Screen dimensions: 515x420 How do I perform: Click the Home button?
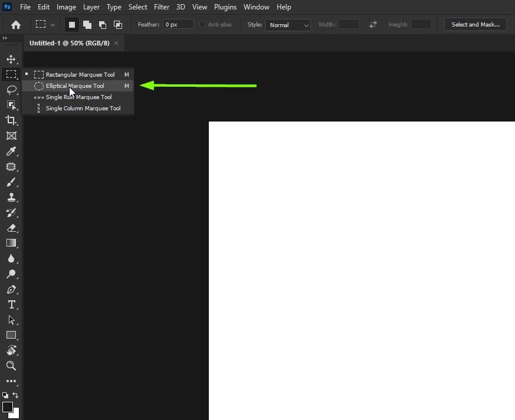click(16, 25)
